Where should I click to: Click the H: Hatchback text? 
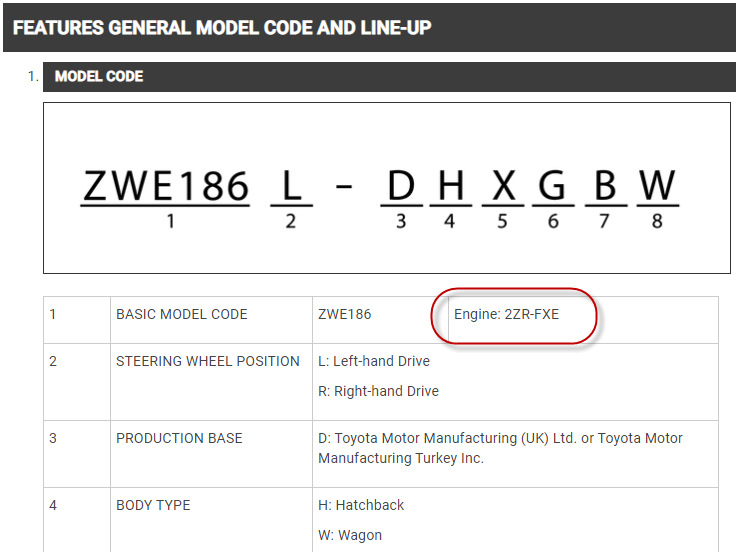(361, 505)
